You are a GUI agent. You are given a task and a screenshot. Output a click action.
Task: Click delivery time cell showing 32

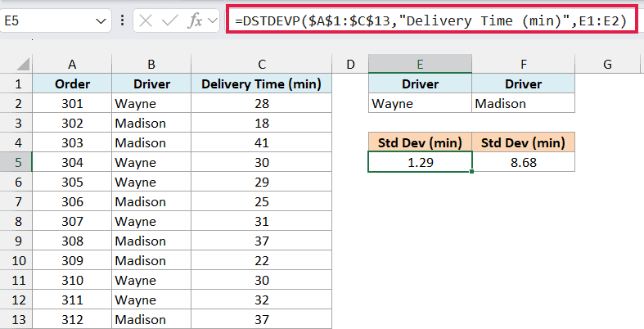(262, 300)
